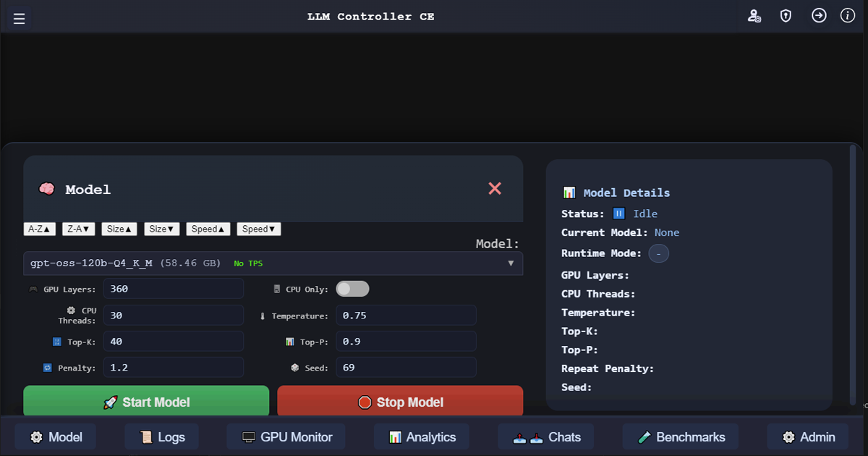
Task: Click the Top-P bar chart icon
Action: (x=290, y=341)
